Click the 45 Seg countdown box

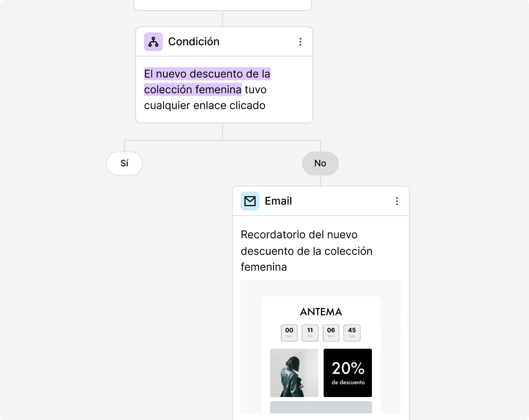tap(352, 333)
